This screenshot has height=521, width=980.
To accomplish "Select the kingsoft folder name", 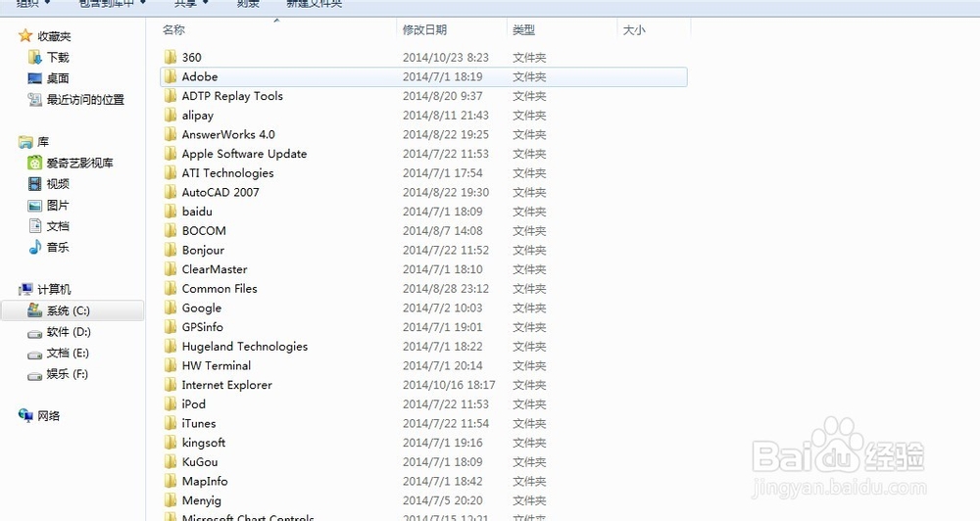I will 204,443.
